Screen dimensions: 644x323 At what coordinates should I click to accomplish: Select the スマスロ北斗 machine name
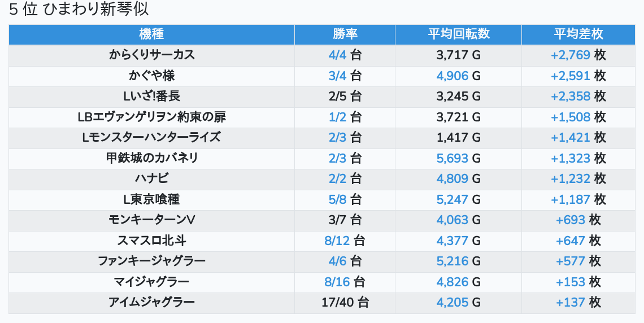tap(151, 241)
